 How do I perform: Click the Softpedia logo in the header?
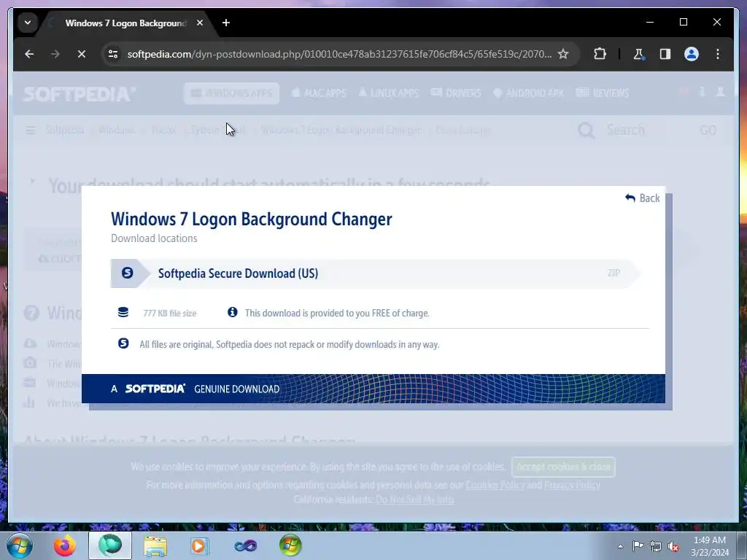pyautogui.click(x=80, y=94)
